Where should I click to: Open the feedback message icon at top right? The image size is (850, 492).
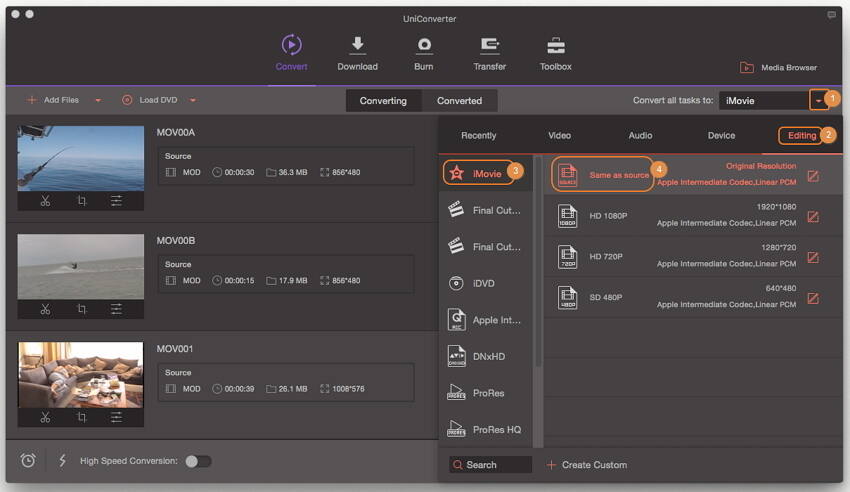831,15
